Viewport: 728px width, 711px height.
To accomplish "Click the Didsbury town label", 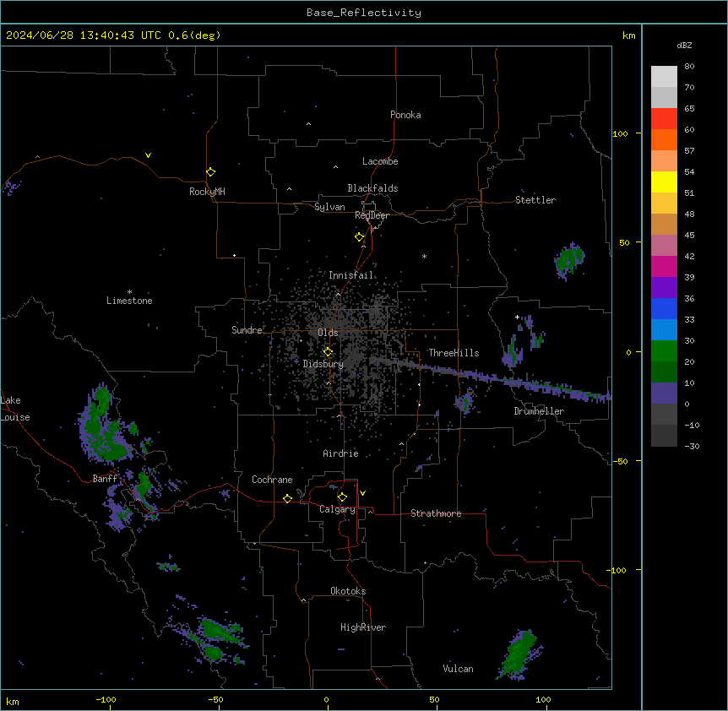I will [323, 364].
